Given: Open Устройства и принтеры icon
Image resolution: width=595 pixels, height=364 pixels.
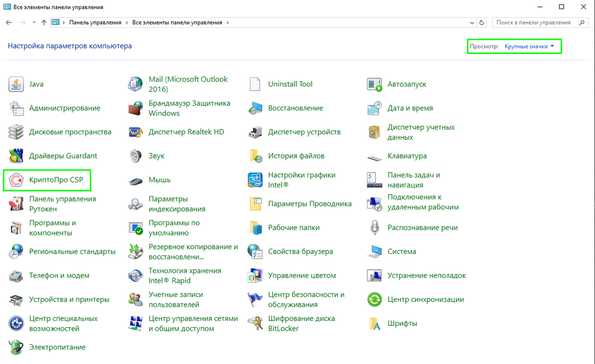Looking at the screenshot, I should point(16,300).
